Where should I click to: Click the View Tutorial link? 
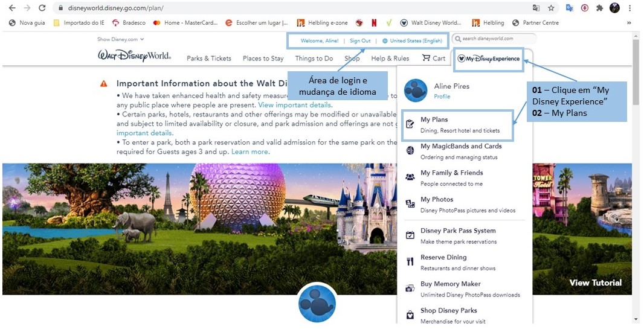coord(595,282)
